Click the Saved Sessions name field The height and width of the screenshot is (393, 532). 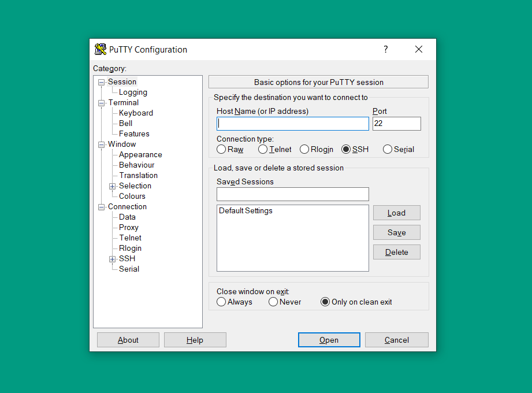coord(293,194)
